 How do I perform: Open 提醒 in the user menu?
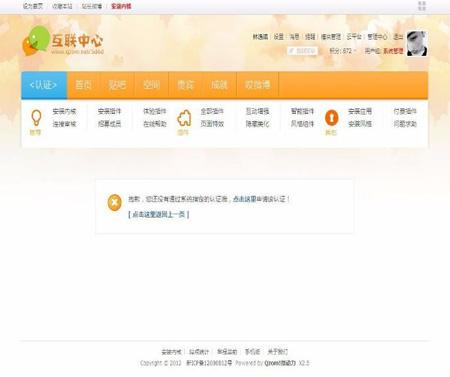click(310, 37)
